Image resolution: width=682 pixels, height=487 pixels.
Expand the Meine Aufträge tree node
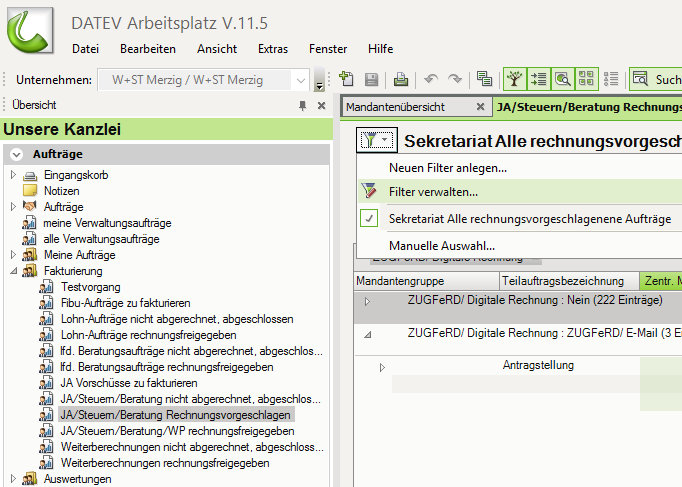click(13, 254)
